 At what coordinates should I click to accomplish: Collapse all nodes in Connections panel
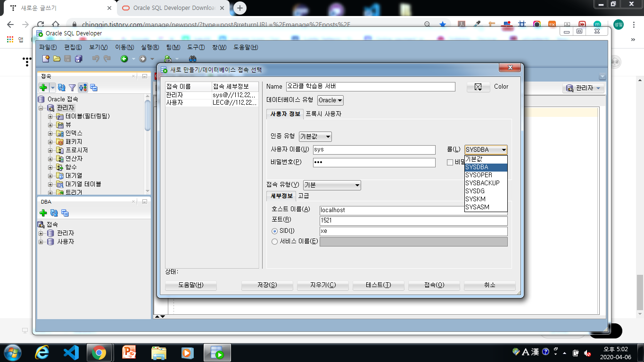click(94, 87)
